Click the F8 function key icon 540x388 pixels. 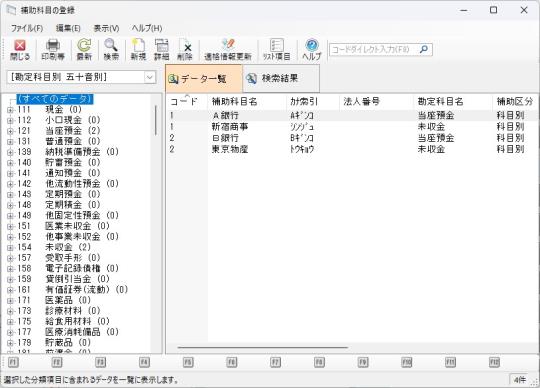[319, 362]
